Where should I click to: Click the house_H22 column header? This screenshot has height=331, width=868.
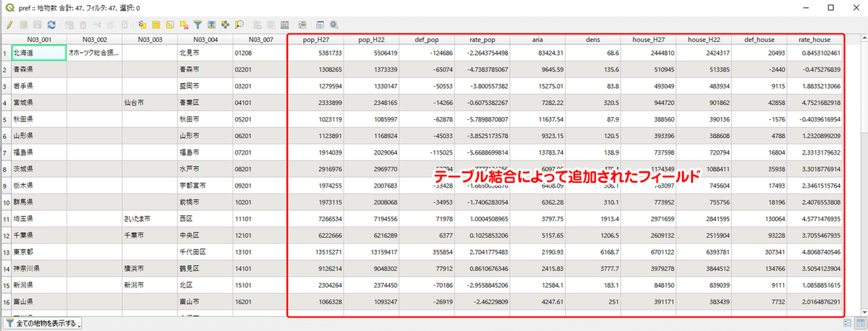704,39
